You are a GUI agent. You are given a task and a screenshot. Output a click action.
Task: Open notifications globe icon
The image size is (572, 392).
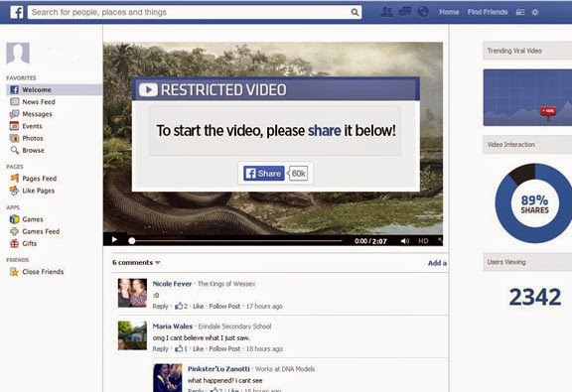(x=423, y=12)
